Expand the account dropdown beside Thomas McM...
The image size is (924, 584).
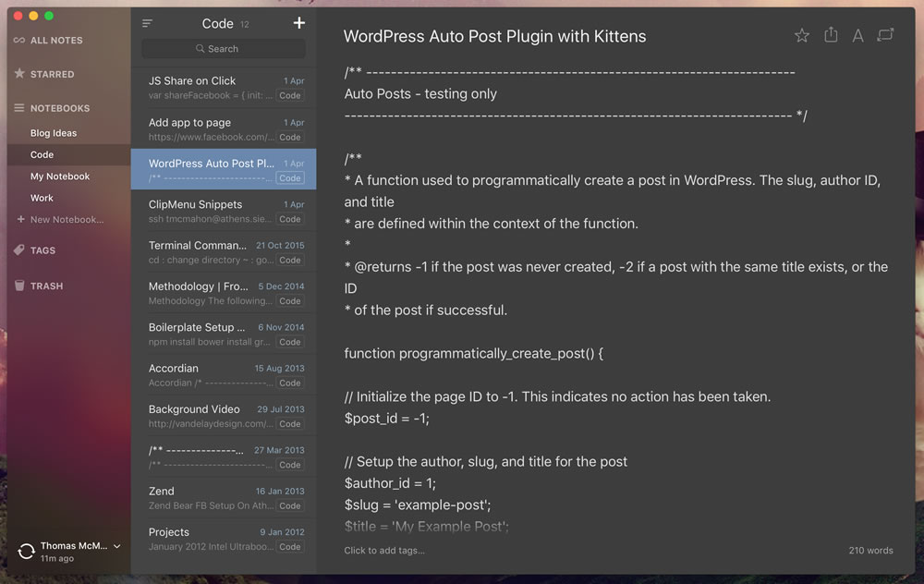[x=118, y=545]
